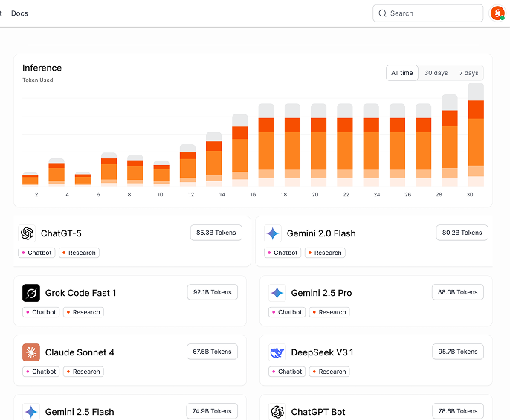Click the tallest chart bar at day 30

click(476, 135)
